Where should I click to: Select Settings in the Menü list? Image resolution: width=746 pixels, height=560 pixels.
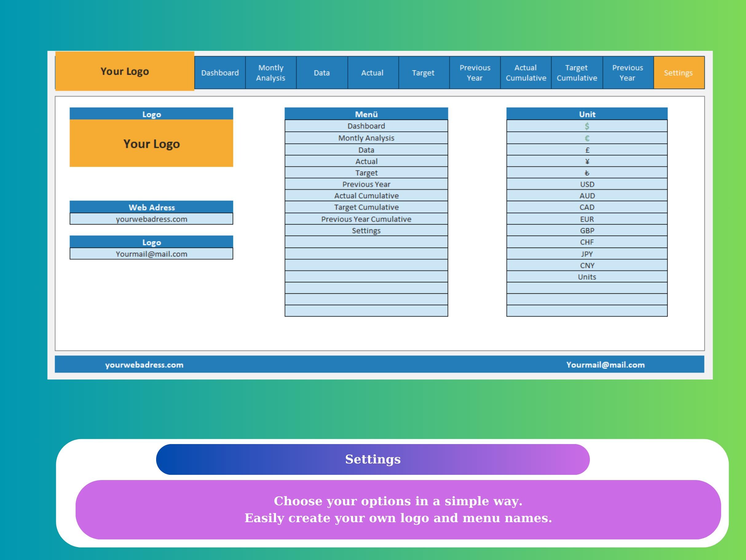(x=366, y=230)
